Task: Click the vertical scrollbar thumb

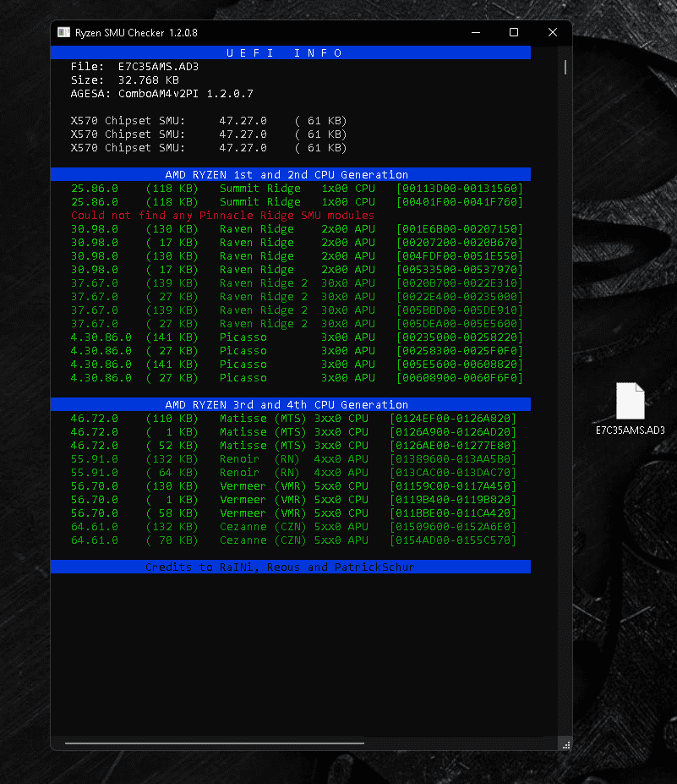Action: pyautogui.click(x=565, y=67)
